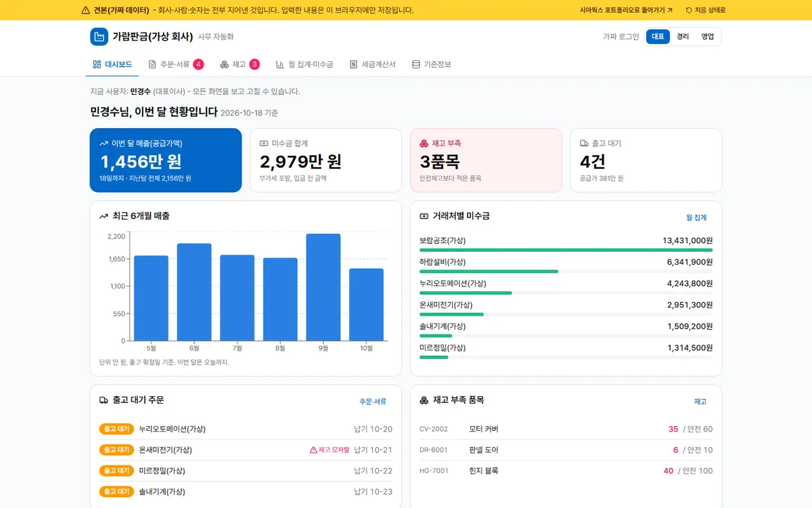Click the 10월 bar in sales chart
Viewport: 812px width, 508px height.
coord(366,305)
